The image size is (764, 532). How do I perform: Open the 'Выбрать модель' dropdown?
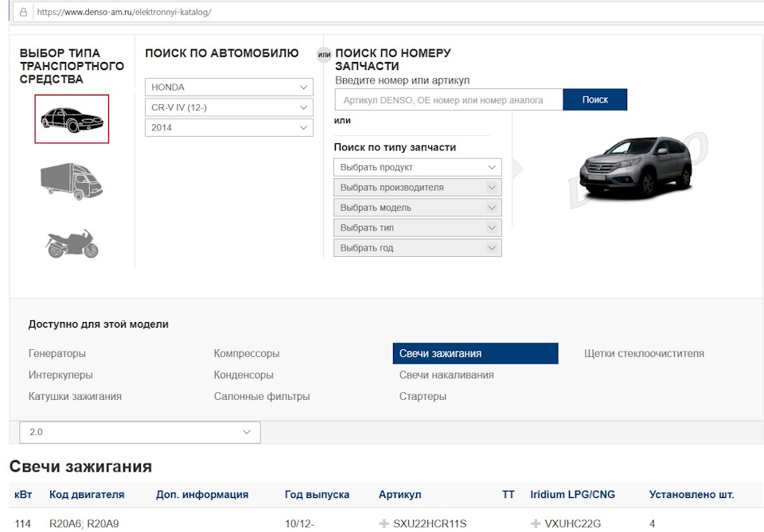pos(418,208)
